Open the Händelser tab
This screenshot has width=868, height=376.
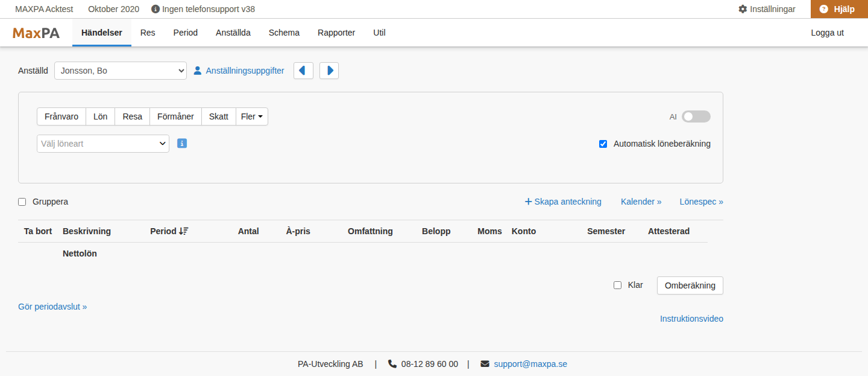pos(102,33)
